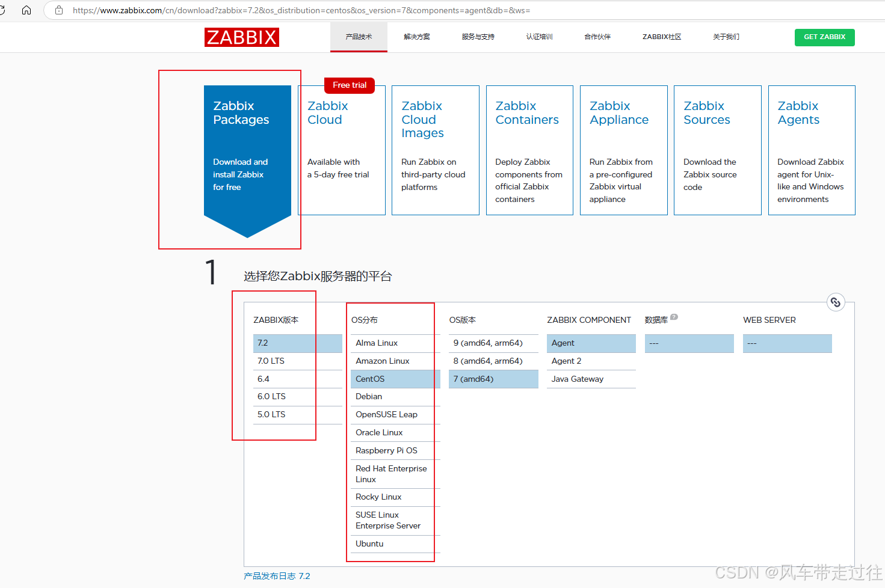Click the OS分布 column heading

(365, 320)
